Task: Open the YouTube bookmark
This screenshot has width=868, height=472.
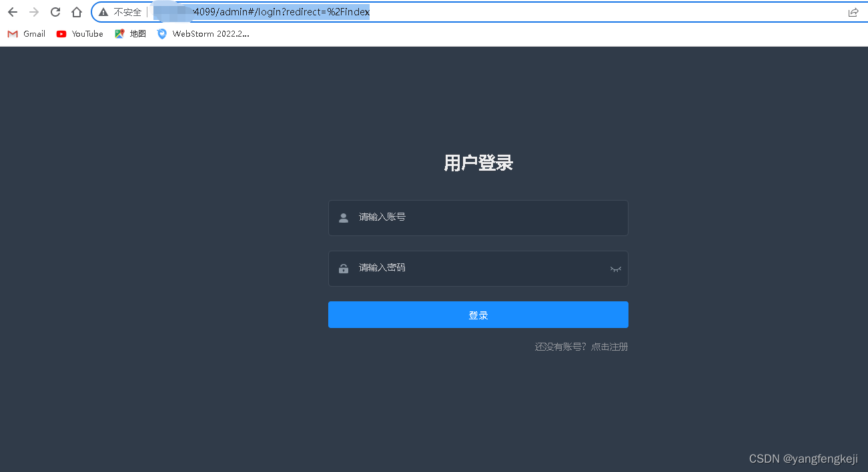Action: coord(79,33)
